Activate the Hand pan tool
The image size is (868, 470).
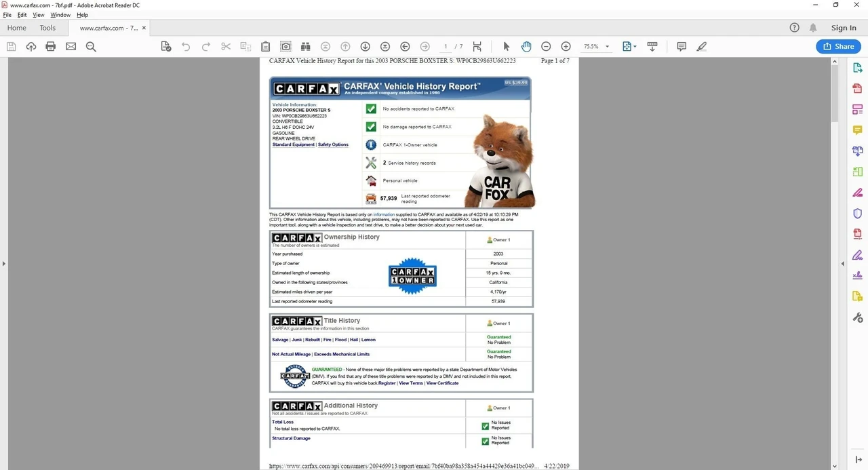526,47
